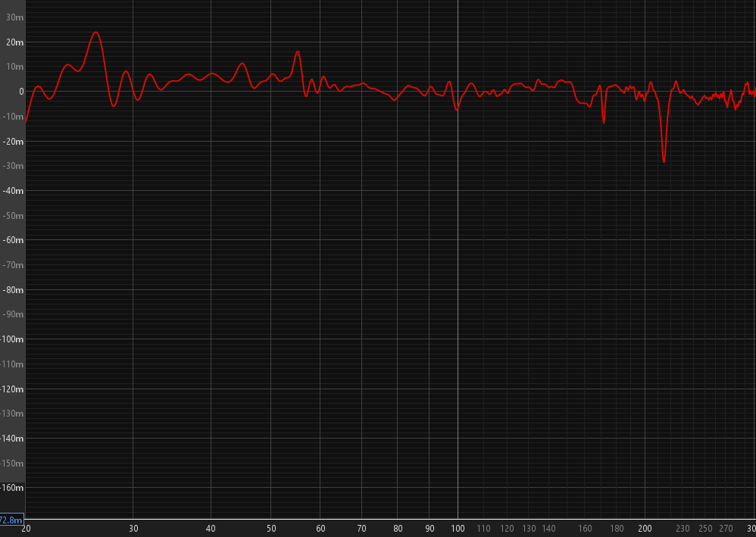
Task: Click the 140 frequency axis label
Action: click(x=548, y=529)
